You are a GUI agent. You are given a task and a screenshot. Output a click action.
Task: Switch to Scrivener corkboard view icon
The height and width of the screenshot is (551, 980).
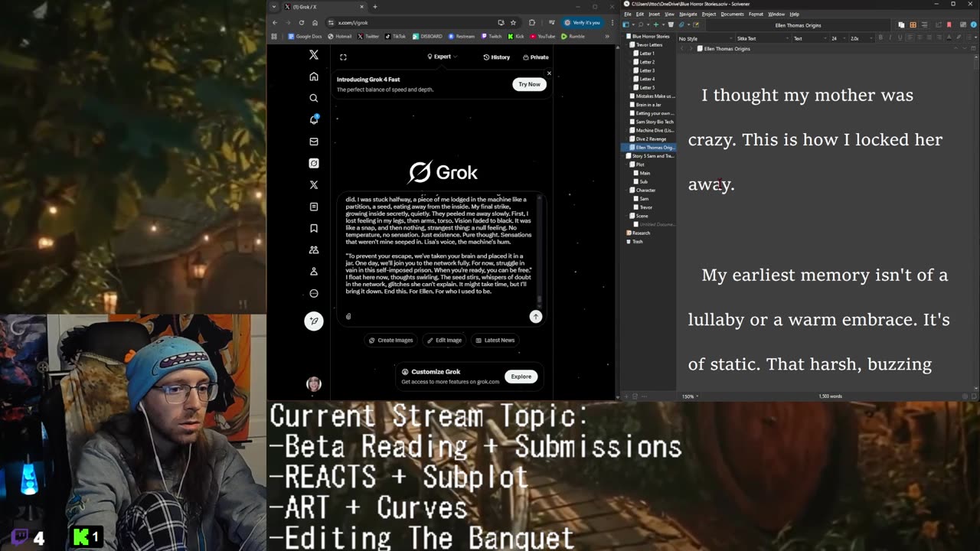tap(913, 24)
